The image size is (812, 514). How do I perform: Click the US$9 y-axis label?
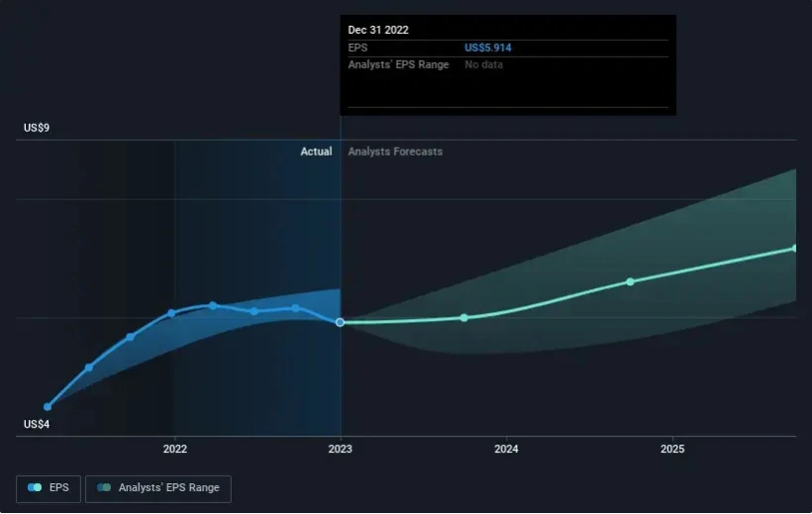click(x=38, y=128)
